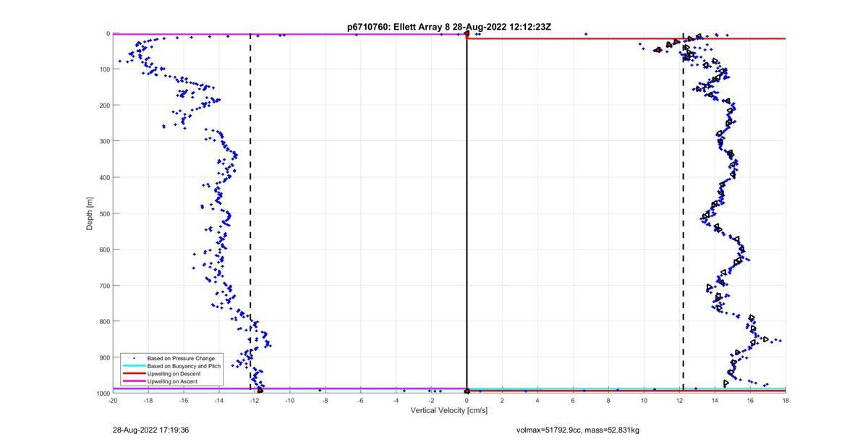The image size is (868, 442).
Task: Click the 'Depth [m]' y-axis label
Action: (x=90, y=213)
